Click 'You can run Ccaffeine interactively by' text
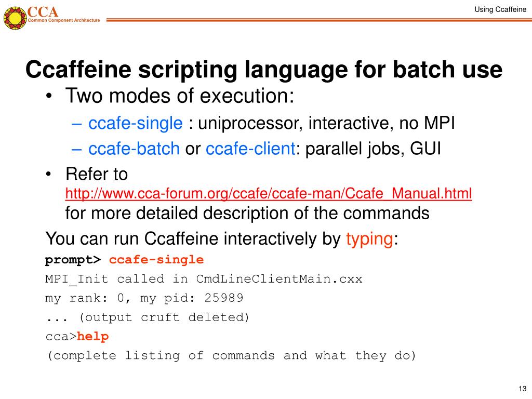The image size is (532, 399). point(193,239)
